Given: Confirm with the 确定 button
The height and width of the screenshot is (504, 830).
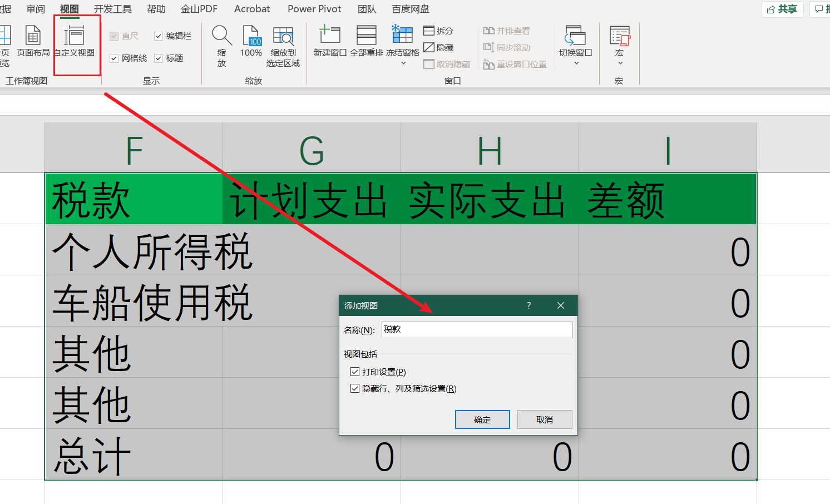Looking at the screenshot, I should tap(482, 419).
